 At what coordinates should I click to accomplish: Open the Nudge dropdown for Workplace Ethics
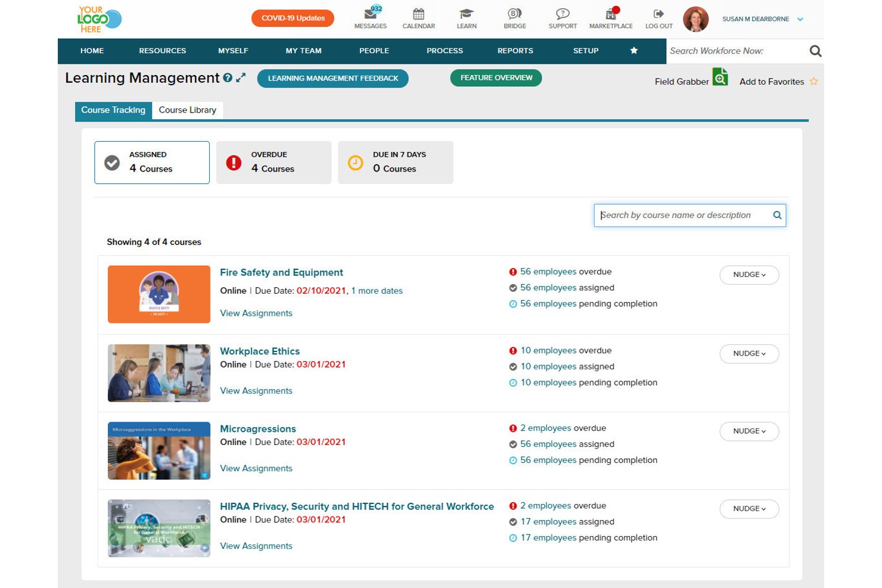tap(749, 354)
